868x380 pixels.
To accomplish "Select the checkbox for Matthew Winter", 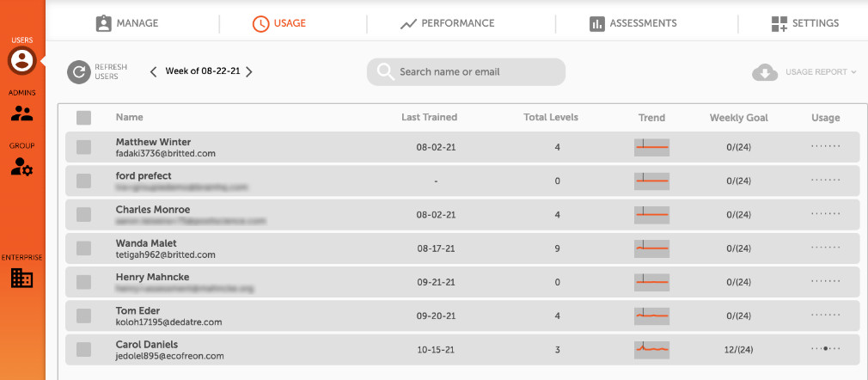I will click(83, 147).
